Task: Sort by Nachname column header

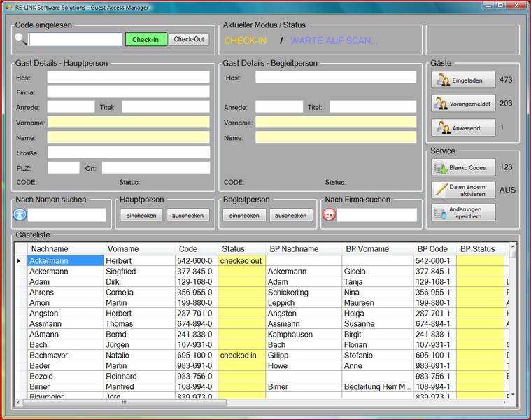Action: click(66, 249)
